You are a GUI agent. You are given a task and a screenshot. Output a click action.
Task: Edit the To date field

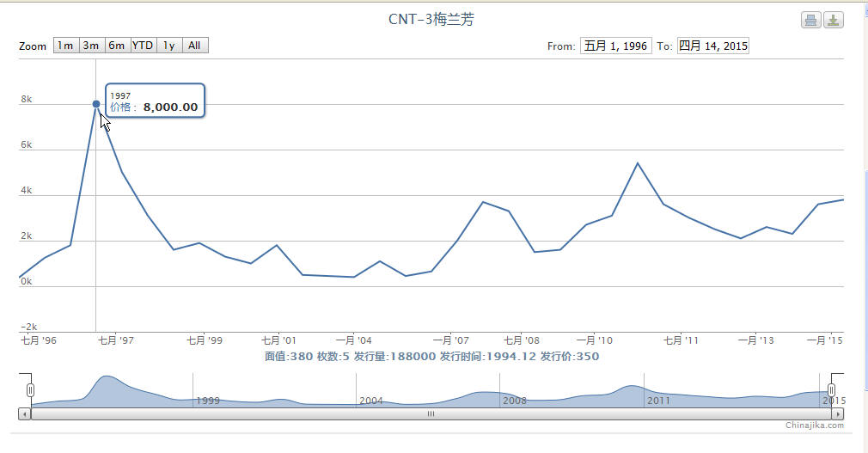click(x=713, y=46)
